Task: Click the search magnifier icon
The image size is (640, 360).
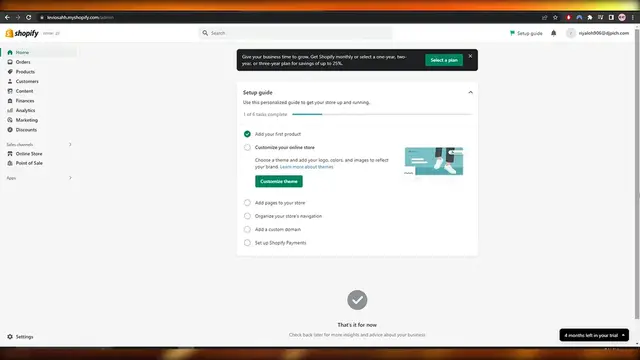Action: 205,33
